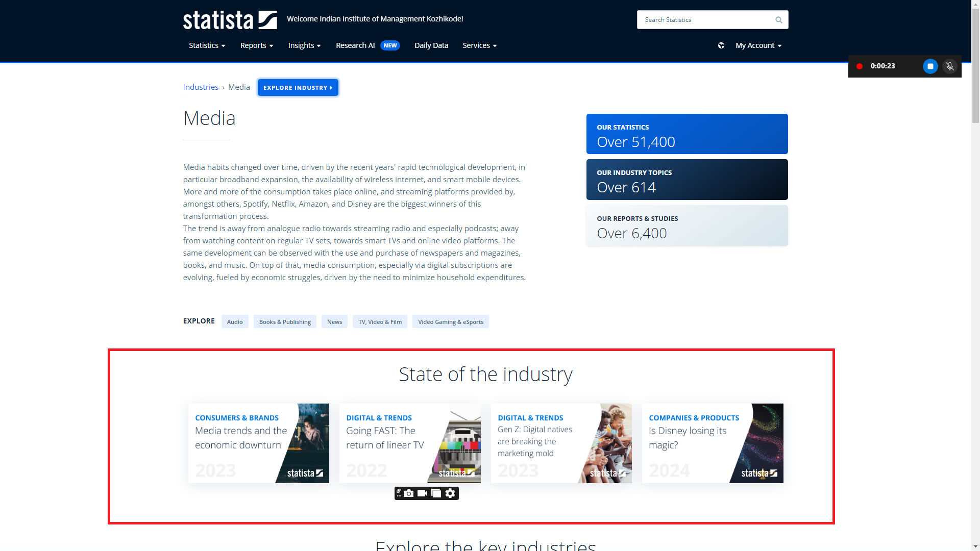Open capture toolbar settings gear
The image size is (980, 551).
point(450,493)
